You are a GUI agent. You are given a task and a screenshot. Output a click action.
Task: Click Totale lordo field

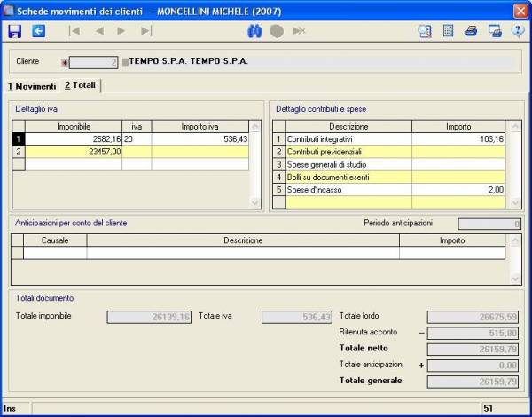tap(473, 317)
